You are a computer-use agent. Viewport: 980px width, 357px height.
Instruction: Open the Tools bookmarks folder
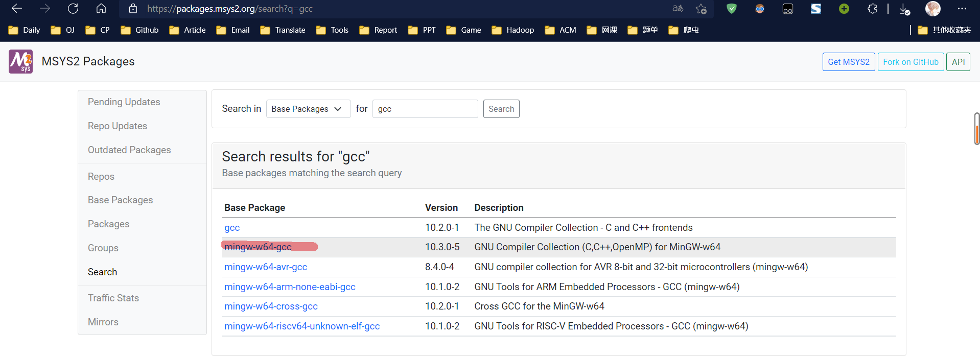point(332,30)
